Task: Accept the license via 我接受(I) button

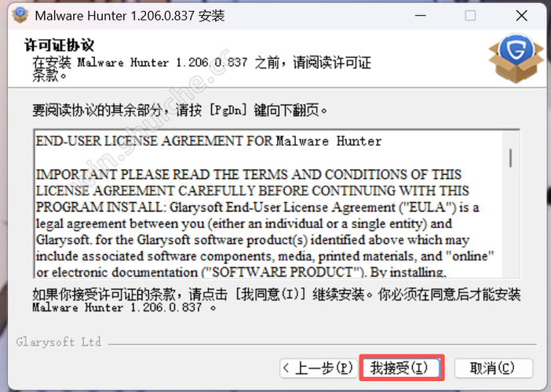Action: [401, 368]
